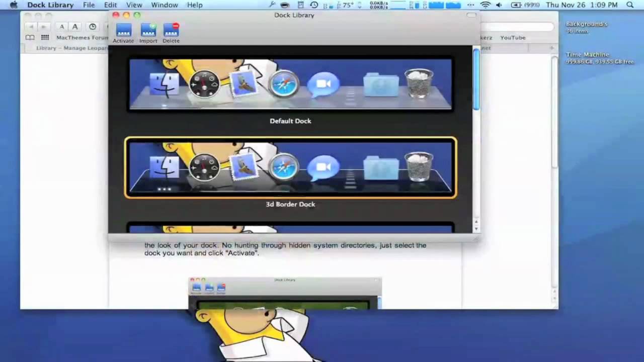The height and width of the screenshot is (362, 644).
Task: Click the 3d Border Dock label text
Action: [x=290, y=205]
